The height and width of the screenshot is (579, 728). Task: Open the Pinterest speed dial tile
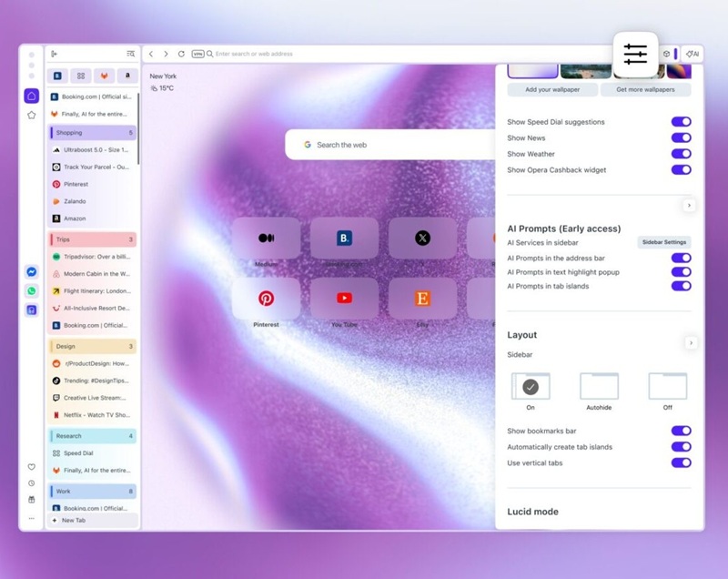click(266, 299)
